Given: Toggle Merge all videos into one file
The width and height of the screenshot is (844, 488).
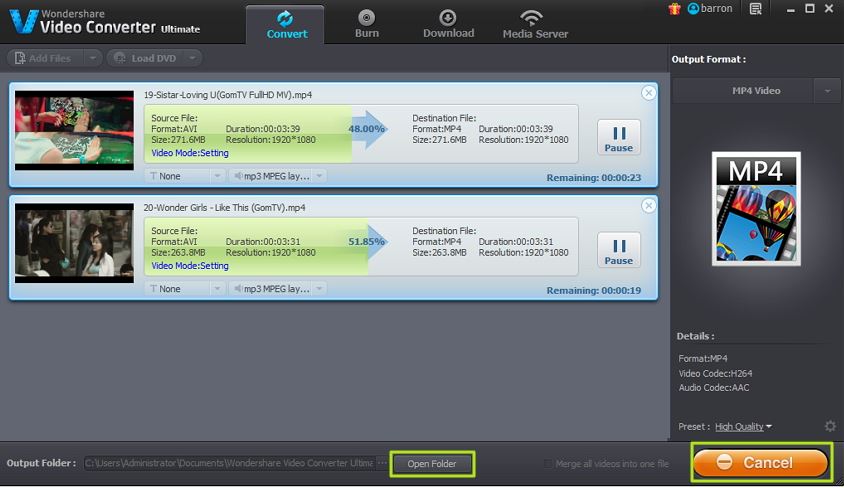Looking at the screenshot, I should (x=606, y=464).
